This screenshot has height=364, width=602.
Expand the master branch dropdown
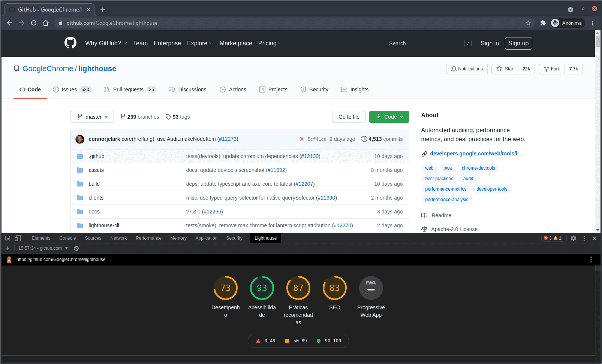pyautogui.click(x=92, y=117)
